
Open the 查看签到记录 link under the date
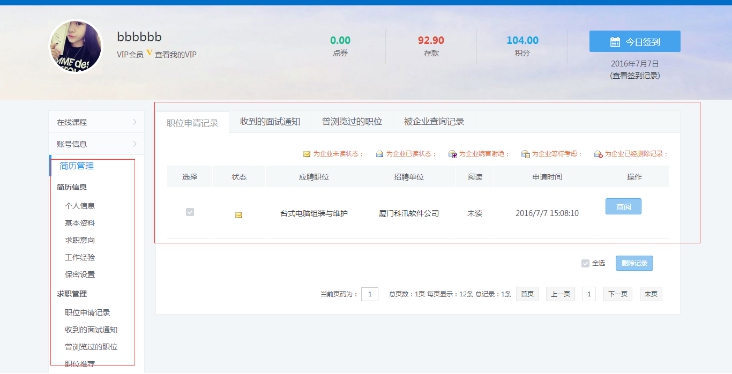635,76
